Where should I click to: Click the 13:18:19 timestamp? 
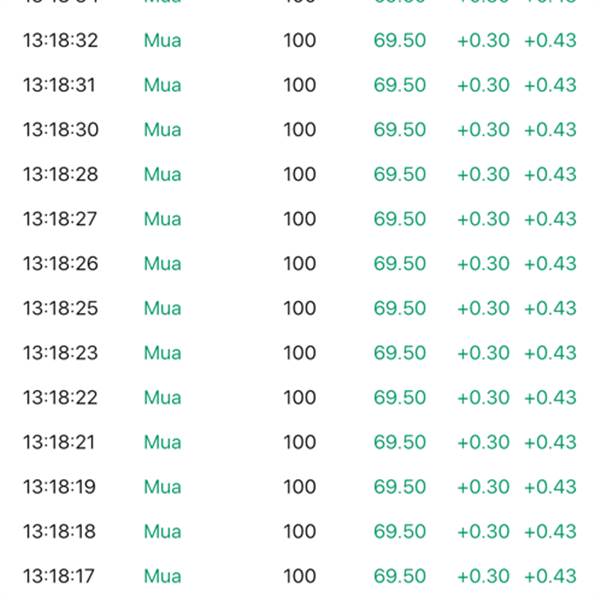(x=59, y=487)
